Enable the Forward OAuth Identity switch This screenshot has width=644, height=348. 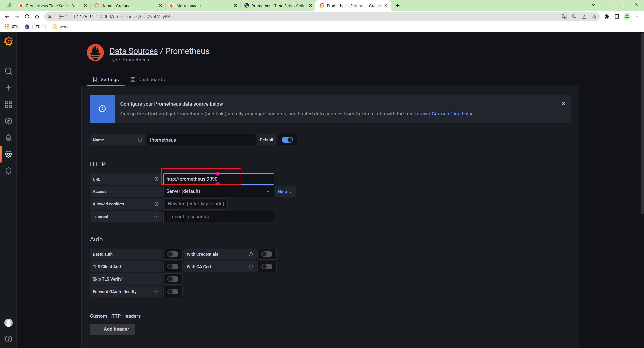[173, 292]
